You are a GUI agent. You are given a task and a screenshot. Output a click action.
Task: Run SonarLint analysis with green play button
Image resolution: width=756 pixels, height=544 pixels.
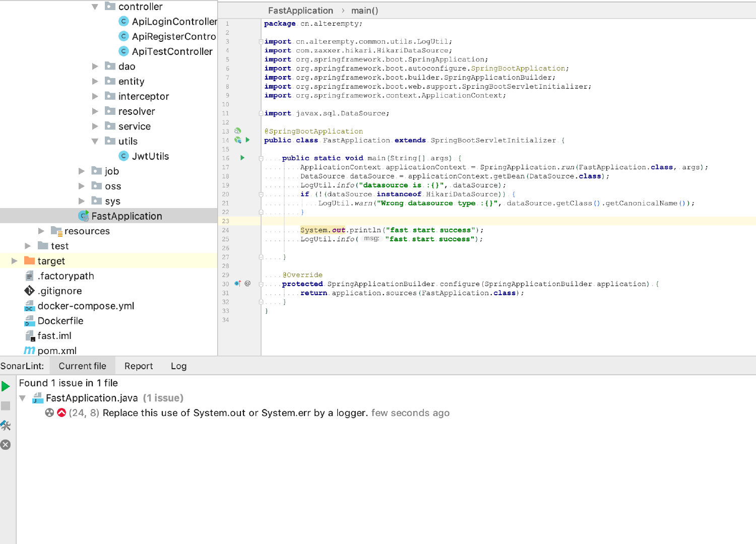click(6, 386)
